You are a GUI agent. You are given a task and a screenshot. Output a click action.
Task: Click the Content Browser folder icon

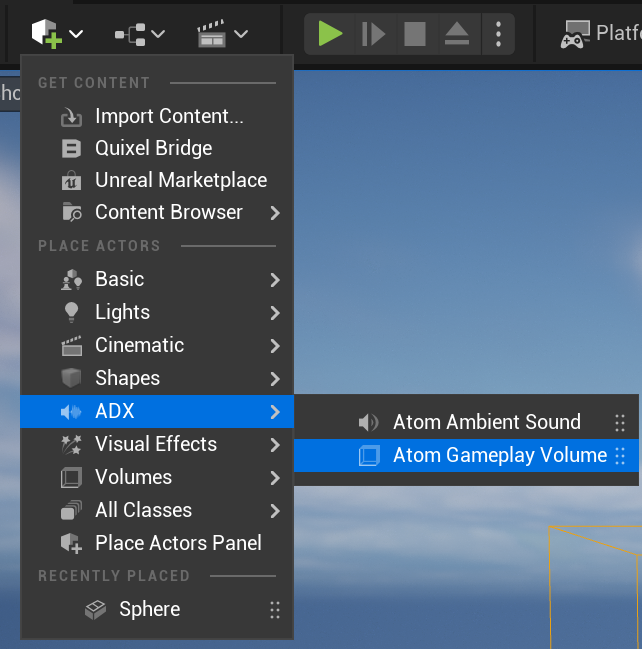tap(72, 212)
